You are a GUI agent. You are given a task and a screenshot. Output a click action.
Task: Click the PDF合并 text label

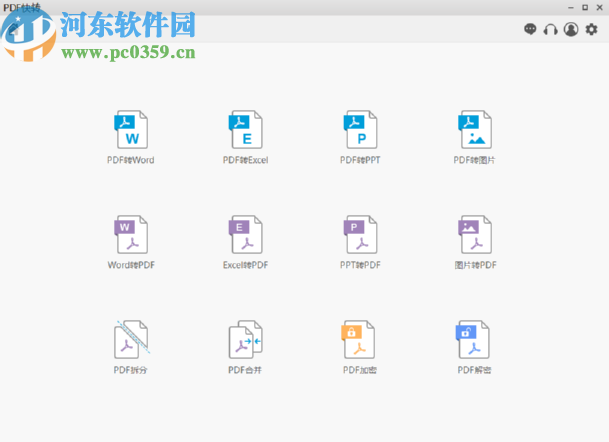click(245, 370)
